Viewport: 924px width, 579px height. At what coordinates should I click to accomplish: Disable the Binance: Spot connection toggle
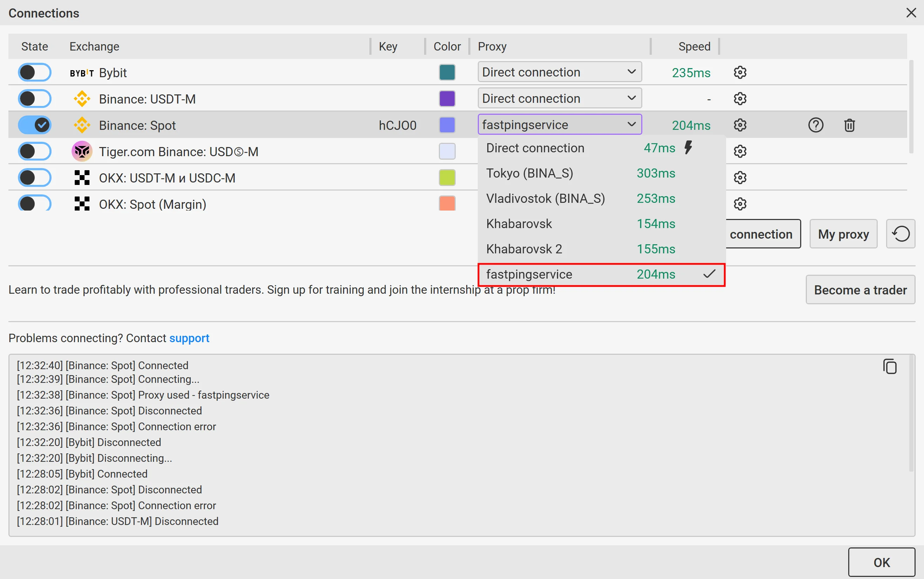click(35, 125)
